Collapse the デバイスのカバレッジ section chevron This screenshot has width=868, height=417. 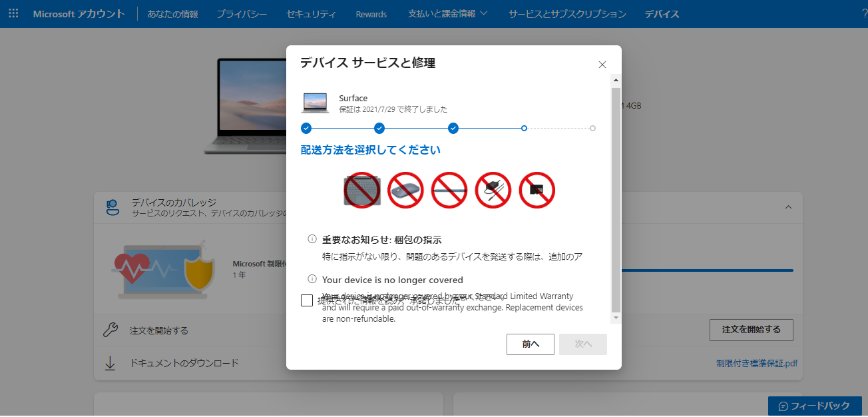pos(788,207)
